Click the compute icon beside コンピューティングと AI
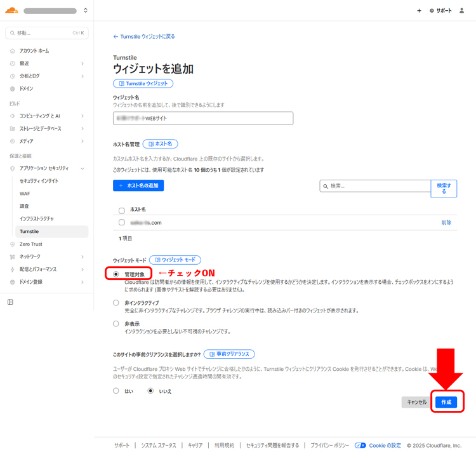 (13, 116)
